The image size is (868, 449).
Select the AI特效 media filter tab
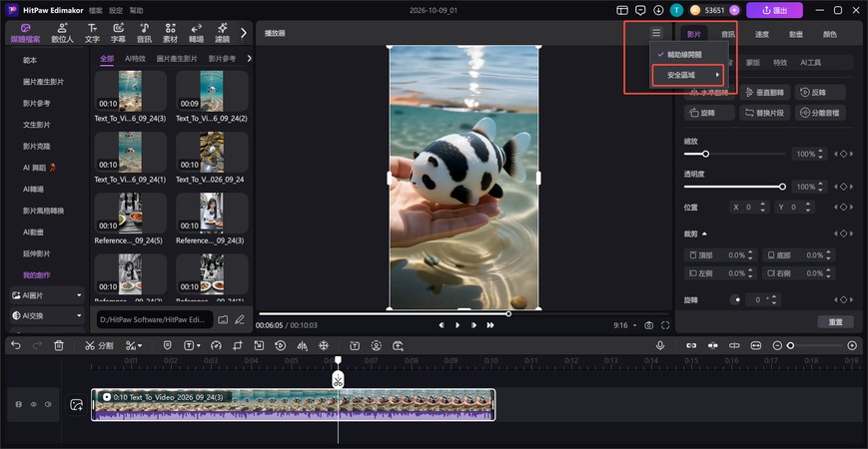click(x=135, y=58)
